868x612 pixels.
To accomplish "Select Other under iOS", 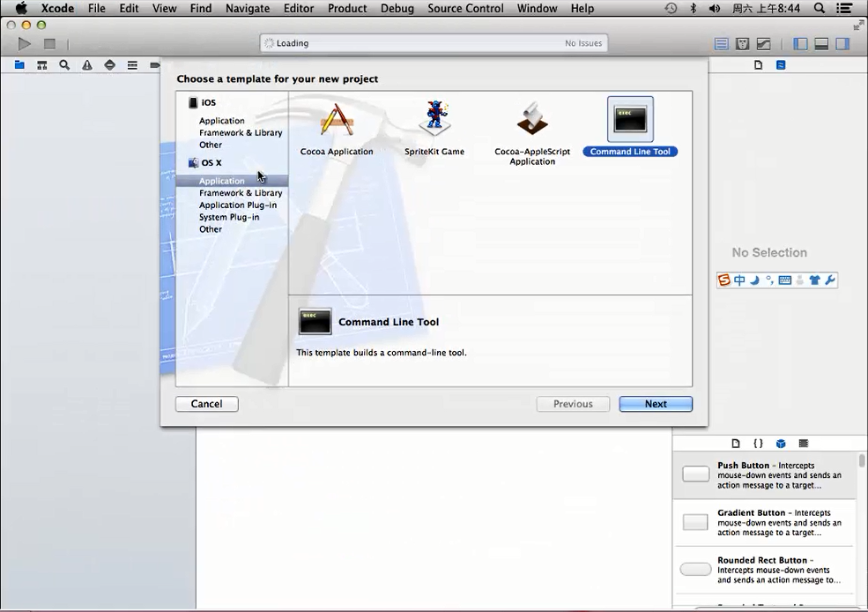I will (x=211, y=146).
